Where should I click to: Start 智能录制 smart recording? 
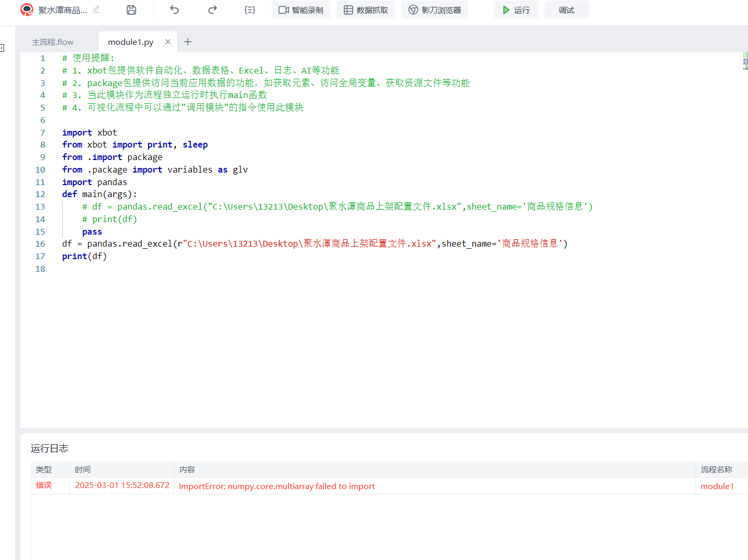point(301,10)
